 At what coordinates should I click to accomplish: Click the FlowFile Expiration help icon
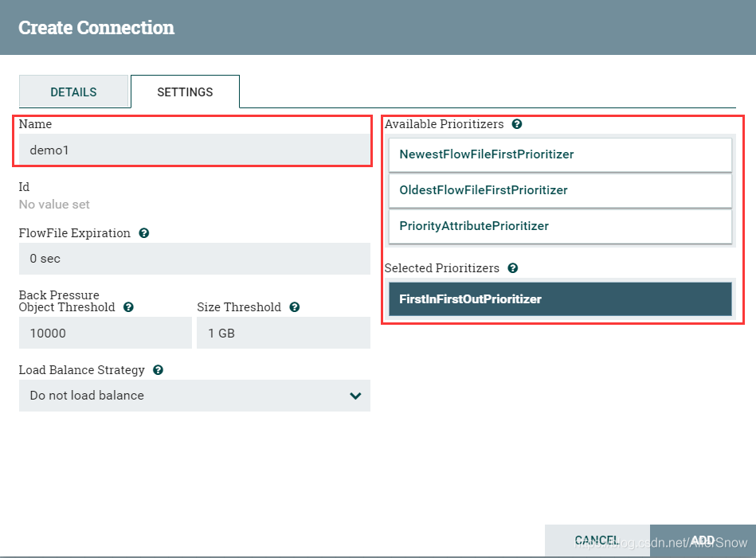point(144,233)
